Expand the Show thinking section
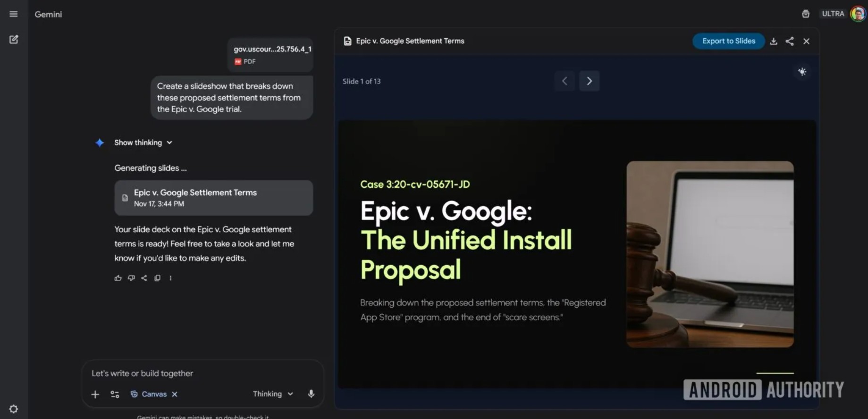 [143, 142]
